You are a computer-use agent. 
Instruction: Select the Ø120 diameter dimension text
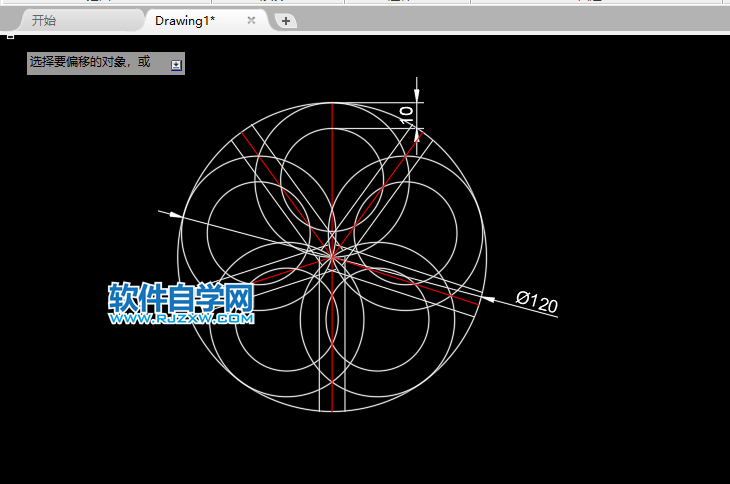coord(537,302)
